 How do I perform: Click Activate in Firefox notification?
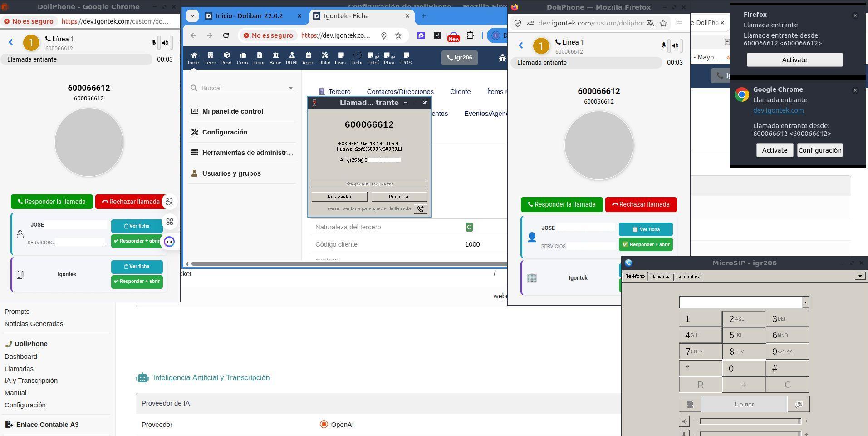pyautogui.click(x=794, y=60)
